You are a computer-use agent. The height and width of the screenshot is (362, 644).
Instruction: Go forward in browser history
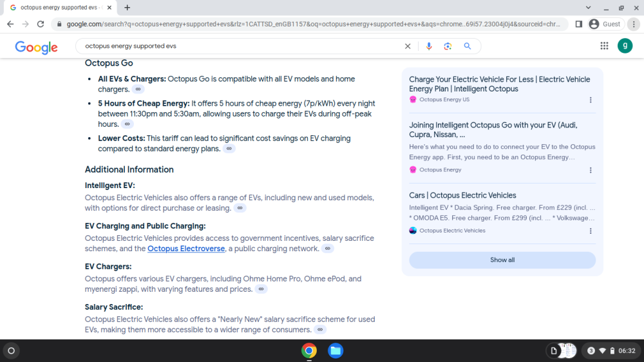click(26, 24)
